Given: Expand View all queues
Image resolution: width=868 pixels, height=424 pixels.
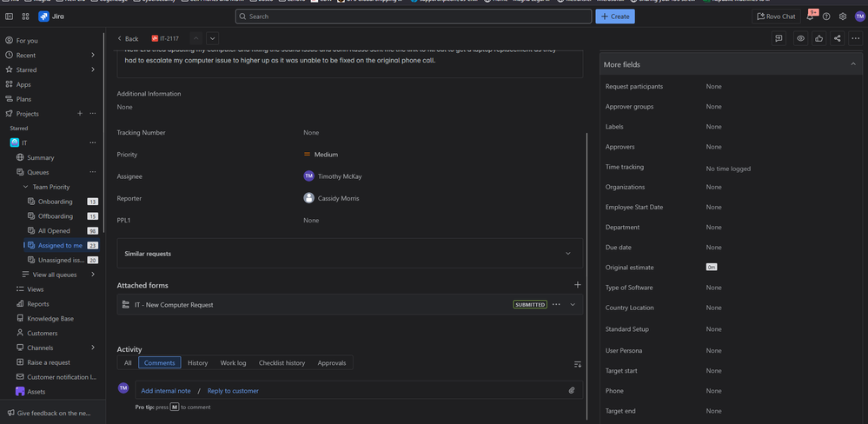Looking at the screenshot, I should [92, 275].
